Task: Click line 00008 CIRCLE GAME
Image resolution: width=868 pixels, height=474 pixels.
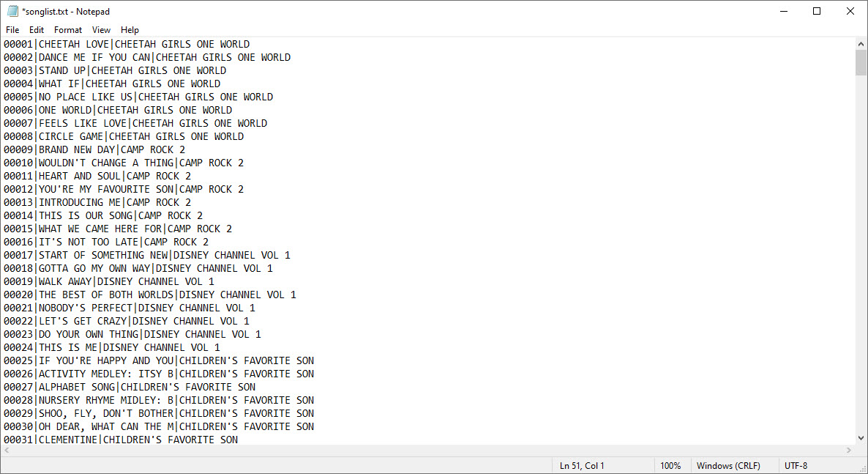Action: click(x=124, y=136)
